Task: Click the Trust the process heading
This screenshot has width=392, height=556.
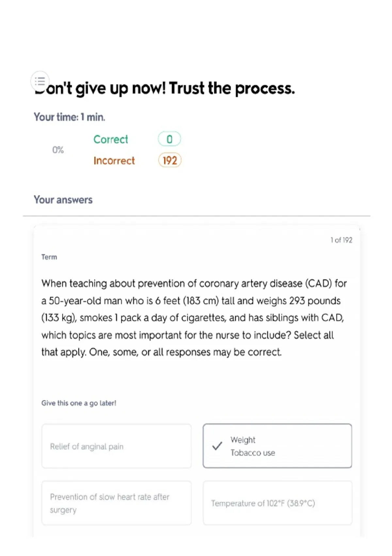Action: point(165,88)
